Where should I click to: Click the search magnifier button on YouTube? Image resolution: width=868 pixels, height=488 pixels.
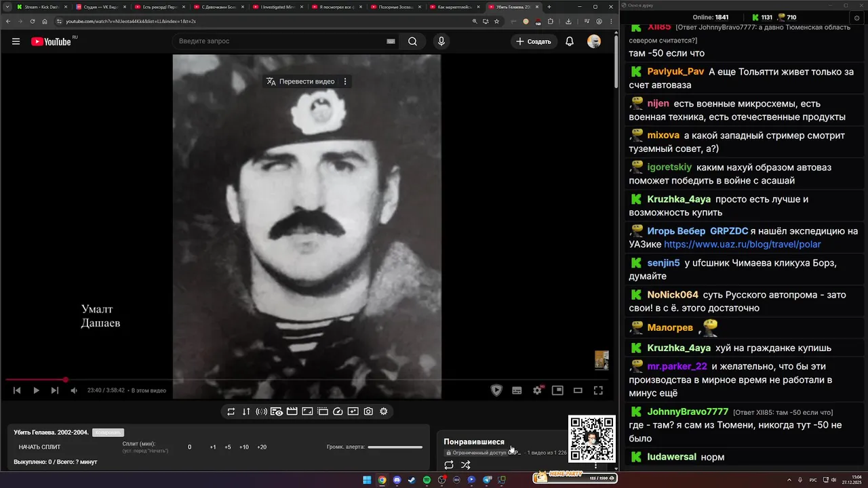click(x=412, y=41)
